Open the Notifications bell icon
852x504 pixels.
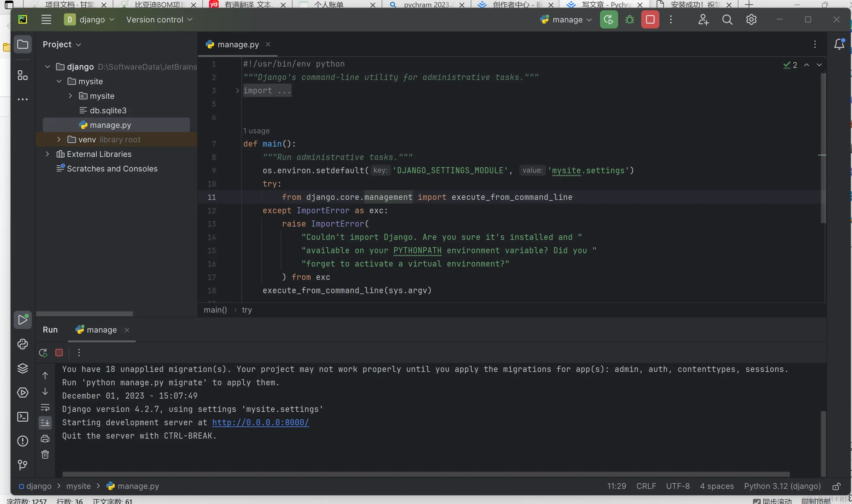pos(839,44)
